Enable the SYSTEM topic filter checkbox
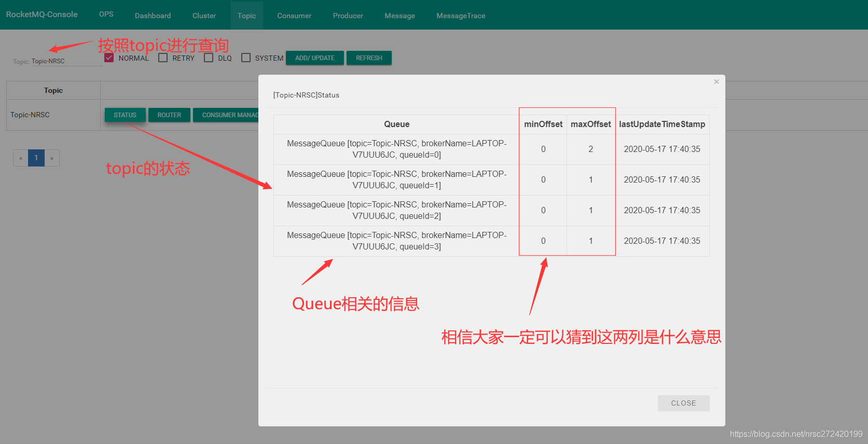 pyautogui.click(x=246, y=58)
